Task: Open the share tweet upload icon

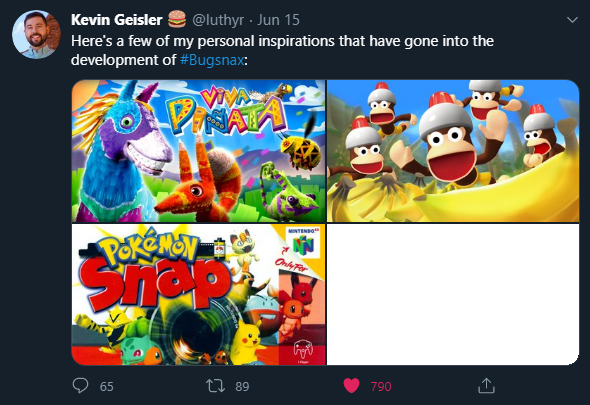Action: tap(486, 386)
